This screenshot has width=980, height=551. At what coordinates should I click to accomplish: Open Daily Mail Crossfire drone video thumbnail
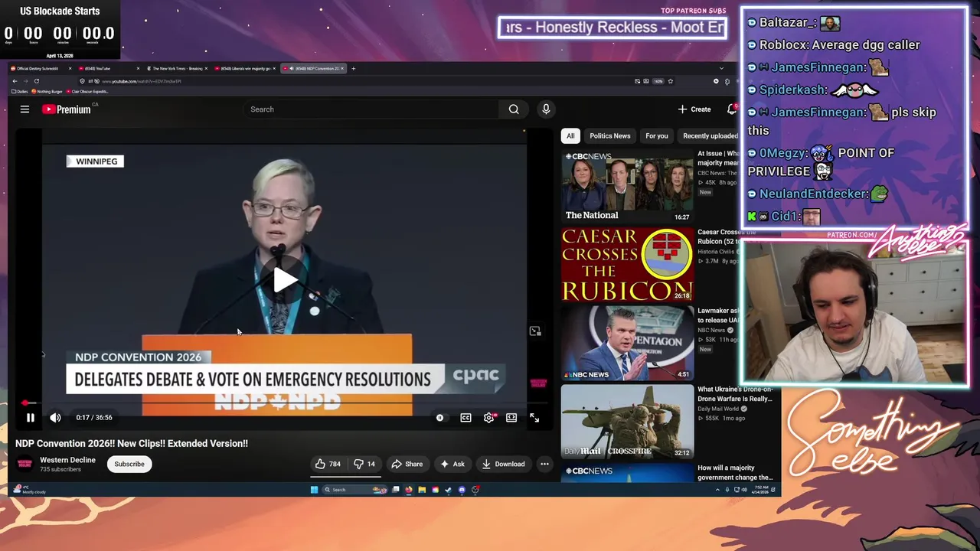627,422
